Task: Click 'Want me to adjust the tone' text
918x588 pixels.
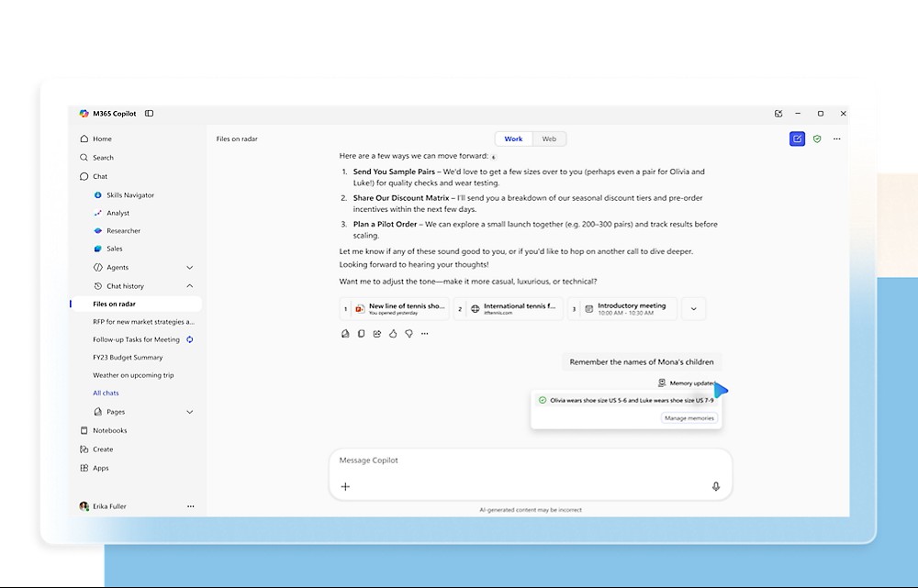Action: click(468, 282)
